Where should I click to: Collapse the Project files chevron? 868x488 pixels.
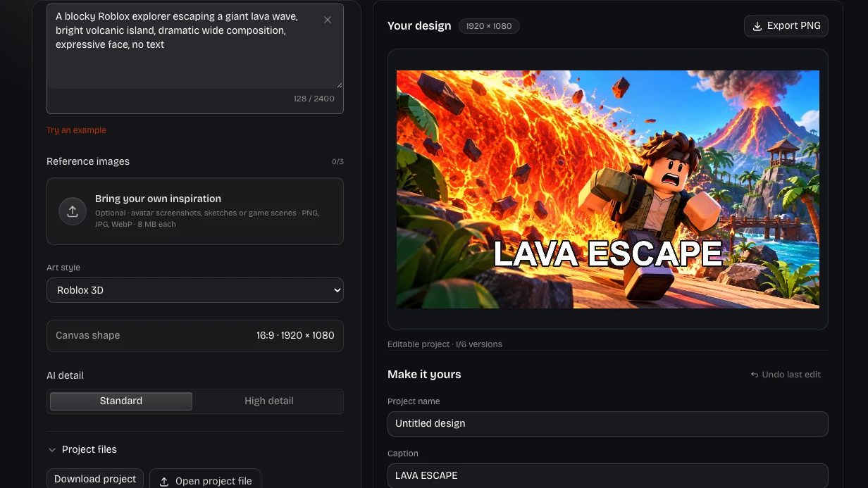coord(52,449)
